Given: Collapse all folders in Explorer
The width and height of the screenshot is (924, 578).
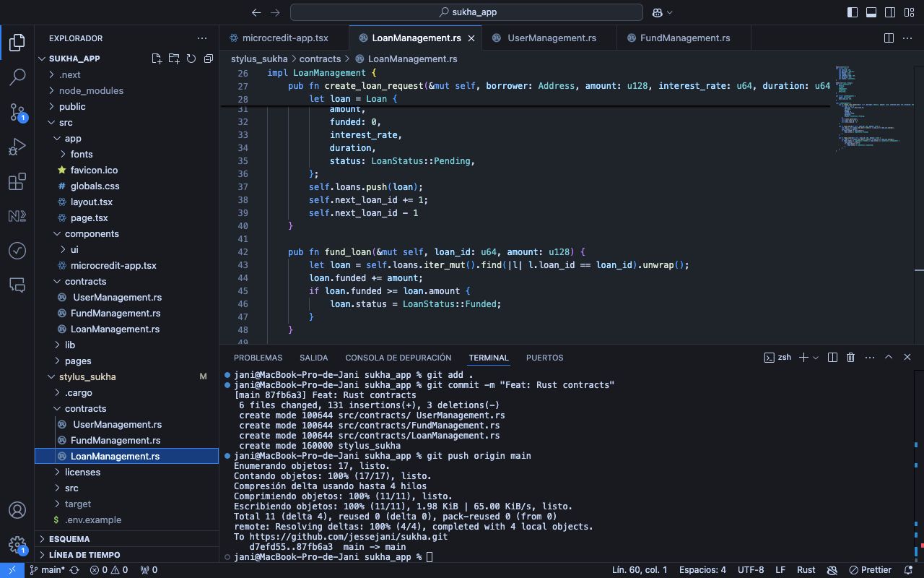Looking at the screenshot, I should click(x=209, y=59).
